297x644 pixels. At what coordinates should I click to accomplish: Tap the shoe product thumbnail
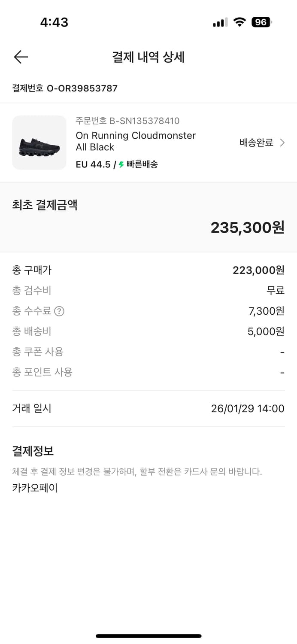point(39,142)
